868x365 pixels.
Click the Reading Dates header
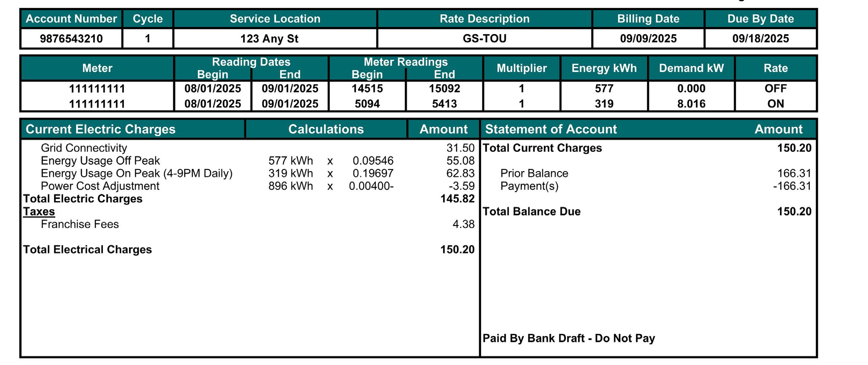(251, 62)
